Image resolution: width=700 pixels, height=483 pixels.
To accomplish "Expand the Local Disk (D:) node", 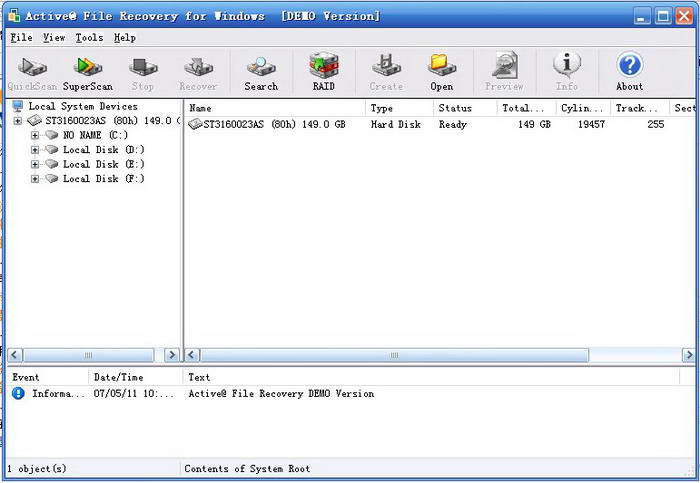I will [35, 150].
